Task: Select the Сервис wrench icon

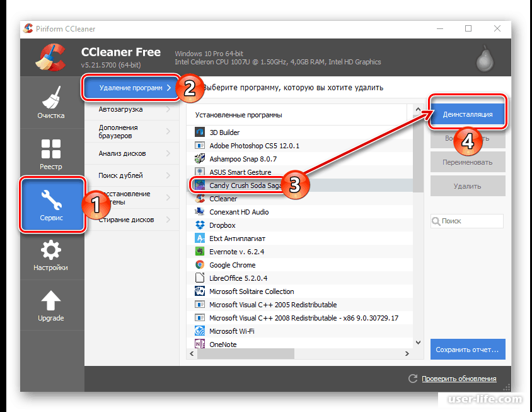Action: tap(52, 199)
